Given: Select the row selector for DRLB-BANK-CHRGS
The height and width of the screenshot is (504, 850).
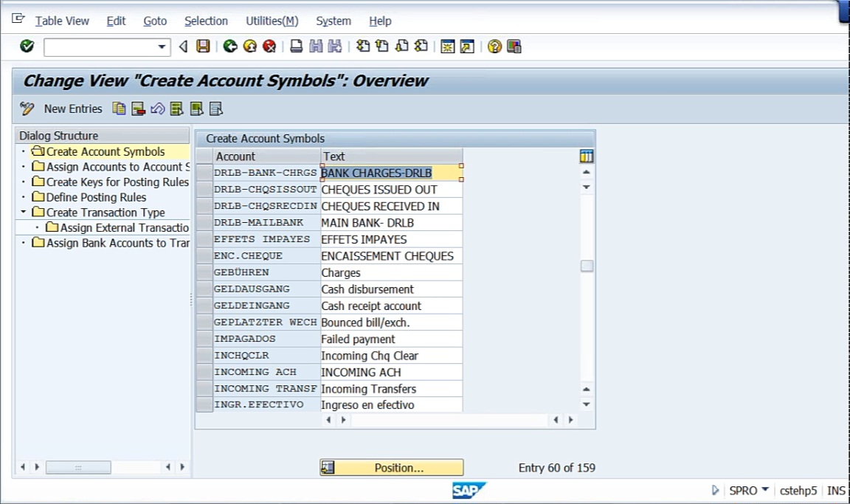Looking at the screenshot, I should click(204, 173).
